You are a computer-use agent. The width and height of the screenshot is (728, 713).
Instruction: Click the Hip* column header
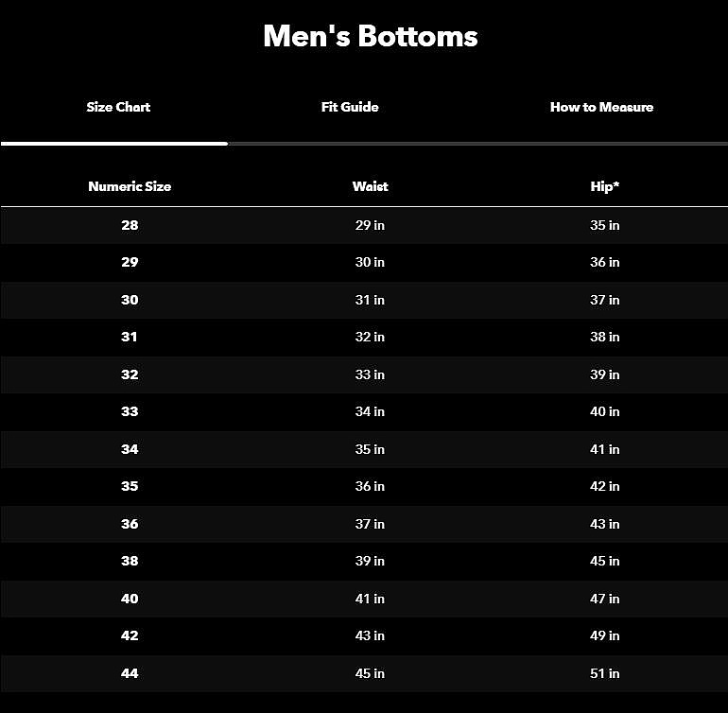pyautogui.click(x=605, y=186)
